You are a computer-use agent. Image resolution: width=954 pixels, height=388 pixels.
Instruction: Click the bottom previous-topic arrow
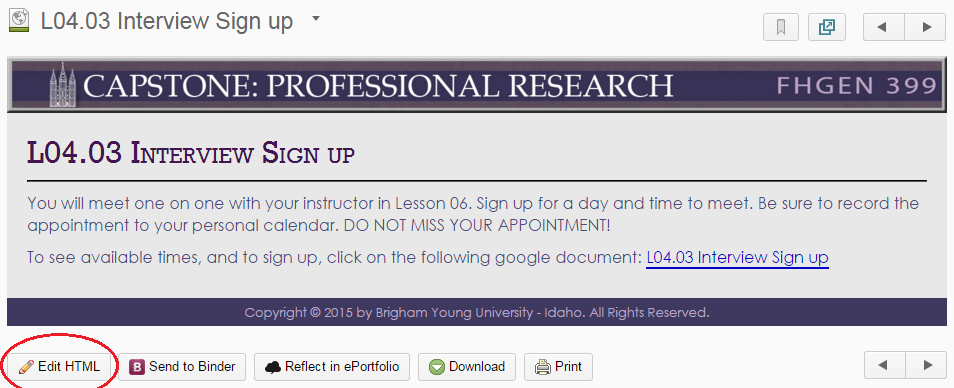point(884,365)
